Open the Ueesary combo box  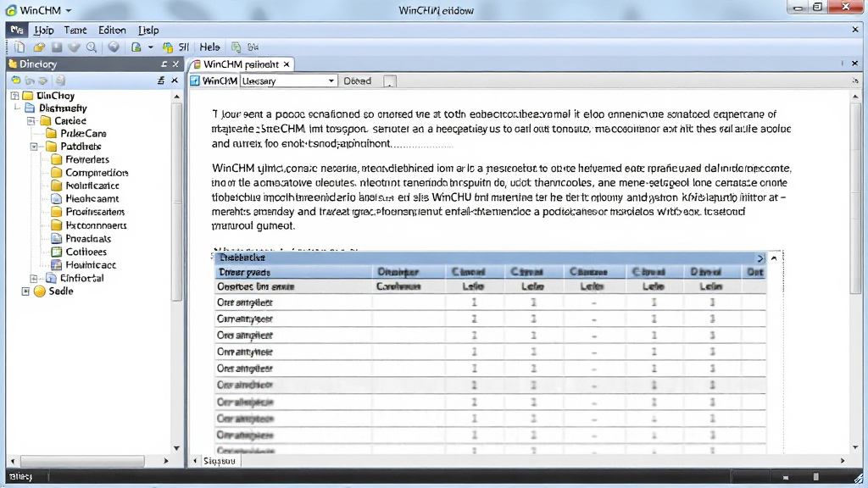pos(288,80)
